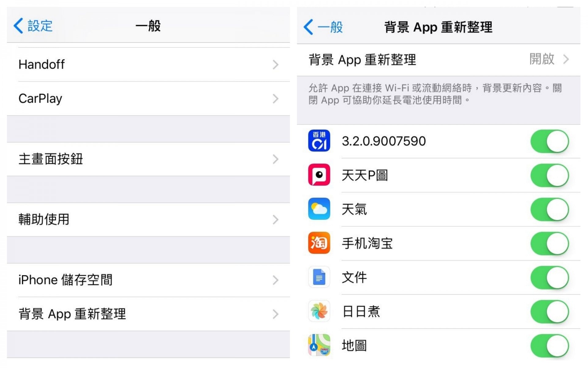
Task: Tap the 日日煮 pinwheel app icon
Action: (x=319, y=311)
